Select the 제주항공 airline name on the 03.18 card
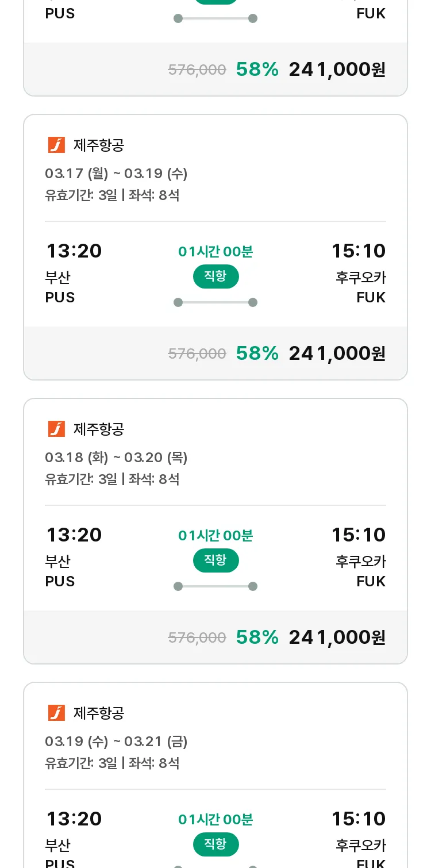The height and width of the screenshot is (868, 431). pyautogui.click(x=99, y=429)
